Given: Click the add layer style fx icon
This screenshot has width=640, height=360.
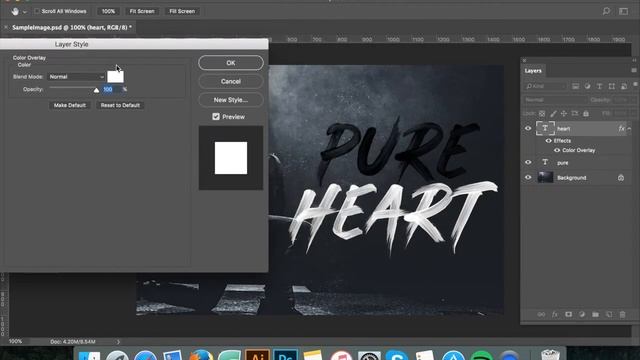Looking at the screenshot, I should click(555, 314).
